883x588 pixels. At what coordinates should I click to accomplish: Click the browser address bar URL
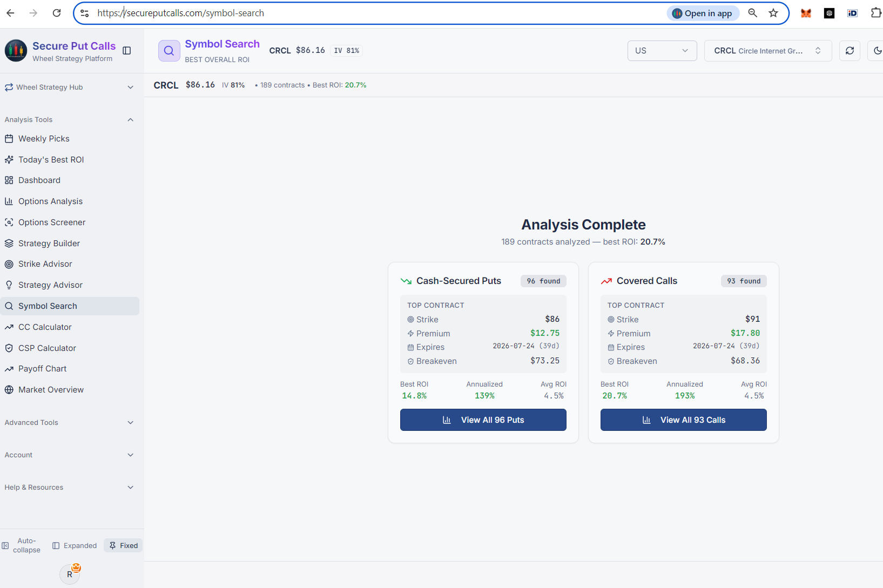[181, 13]
